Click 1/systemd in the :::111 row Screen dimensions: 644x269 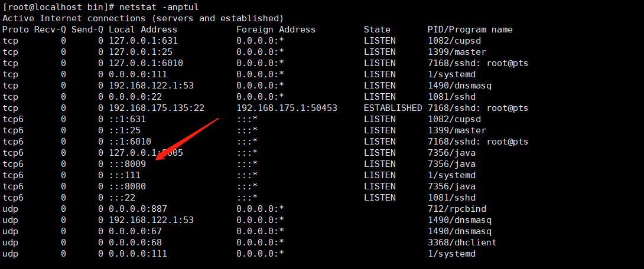coord(451,175)
